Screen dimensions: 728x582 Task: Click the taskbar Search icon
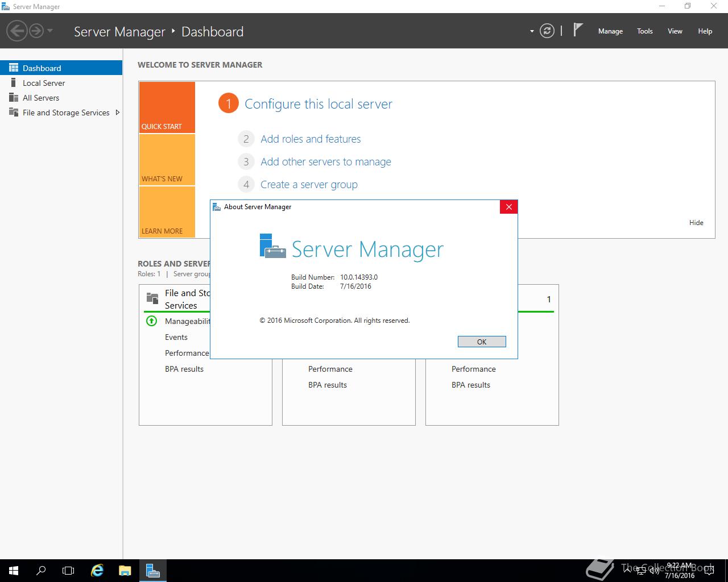41,571
